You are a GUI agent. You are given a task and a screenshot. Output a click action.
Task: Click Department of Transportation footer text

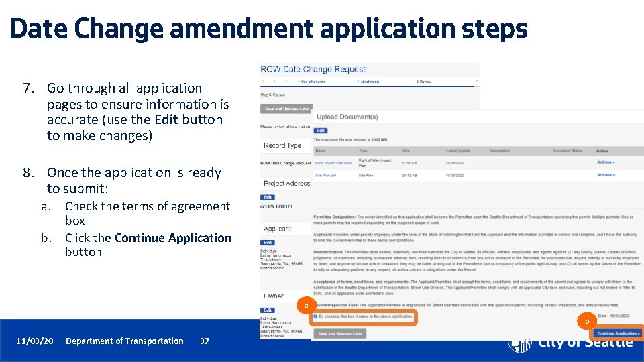125,341
